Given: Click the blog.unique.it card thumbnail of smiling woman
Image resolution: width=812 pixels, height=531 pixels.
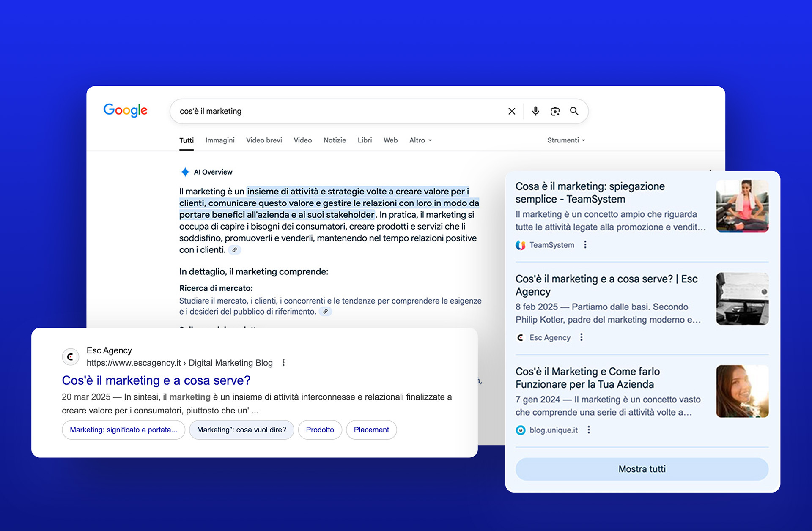Looking at the screenshot, I should pos(742,391).
